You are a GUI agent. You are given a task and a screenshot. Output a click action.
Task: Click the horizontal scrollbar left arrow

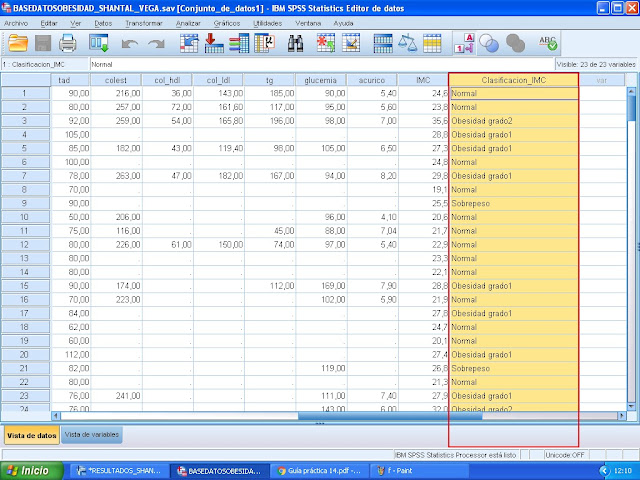pos(56,416)
